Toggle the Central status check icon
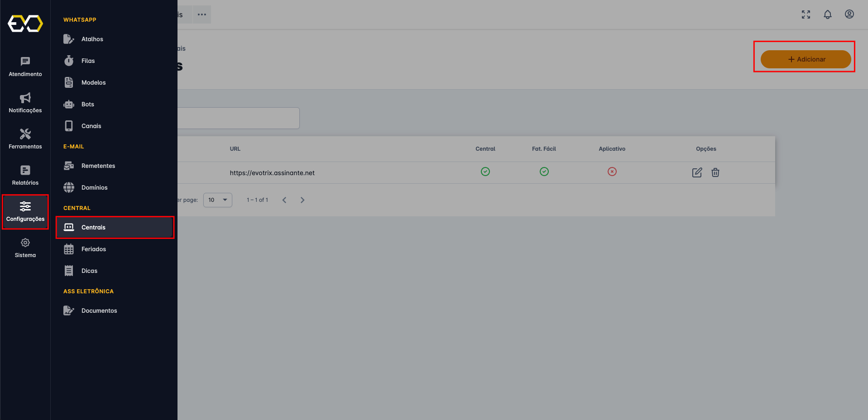This screenshot has height=420, width=868. (x=485, y=172)
